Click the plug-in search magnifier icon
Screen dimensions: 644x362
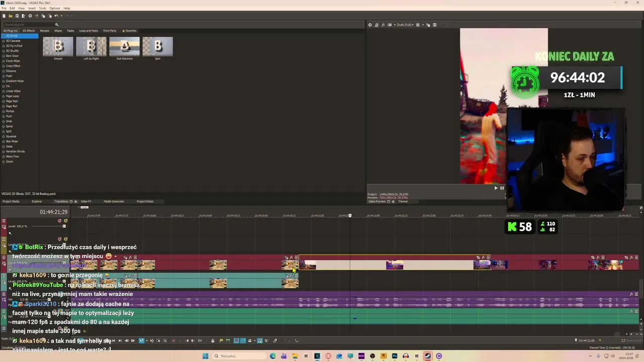(x=57, y=25)
